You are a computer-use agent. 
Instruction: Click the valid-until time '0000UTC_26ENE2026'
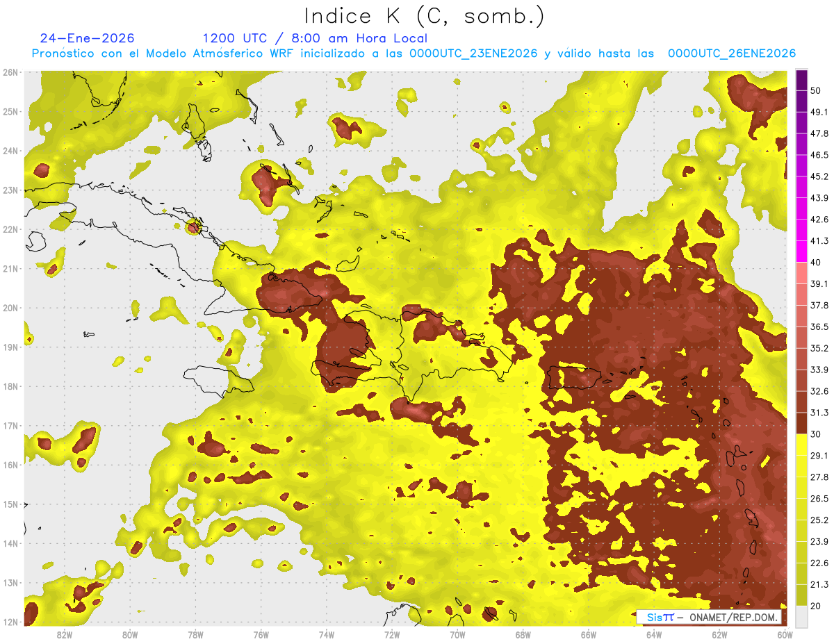tap(732, 53)
